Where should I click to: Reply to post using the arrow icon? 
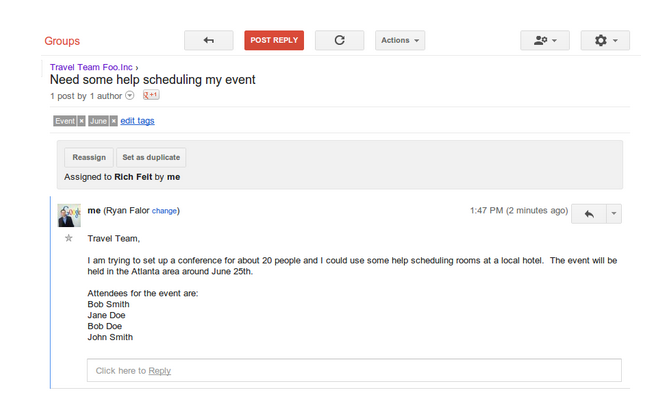(589, 214)
